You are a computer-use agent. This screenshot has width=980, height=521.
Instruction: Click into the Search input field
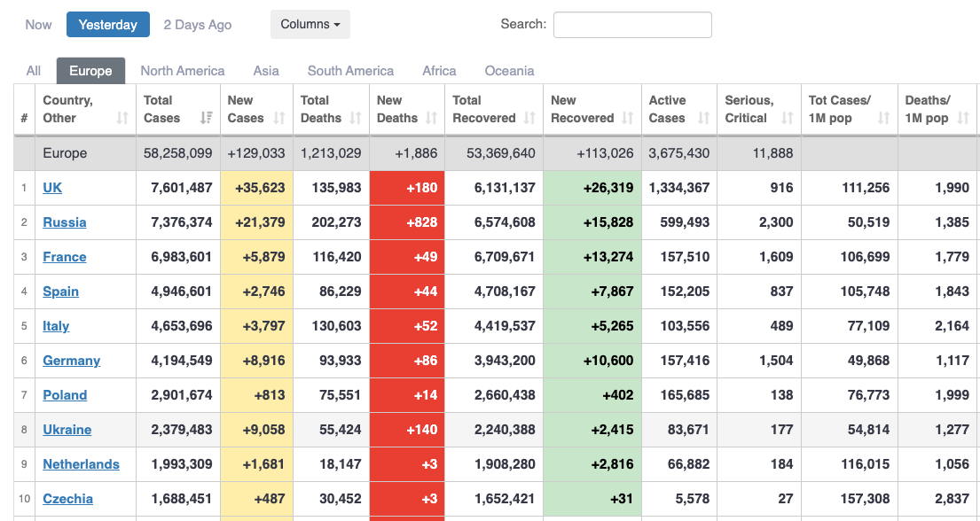[x=632, y=25]
